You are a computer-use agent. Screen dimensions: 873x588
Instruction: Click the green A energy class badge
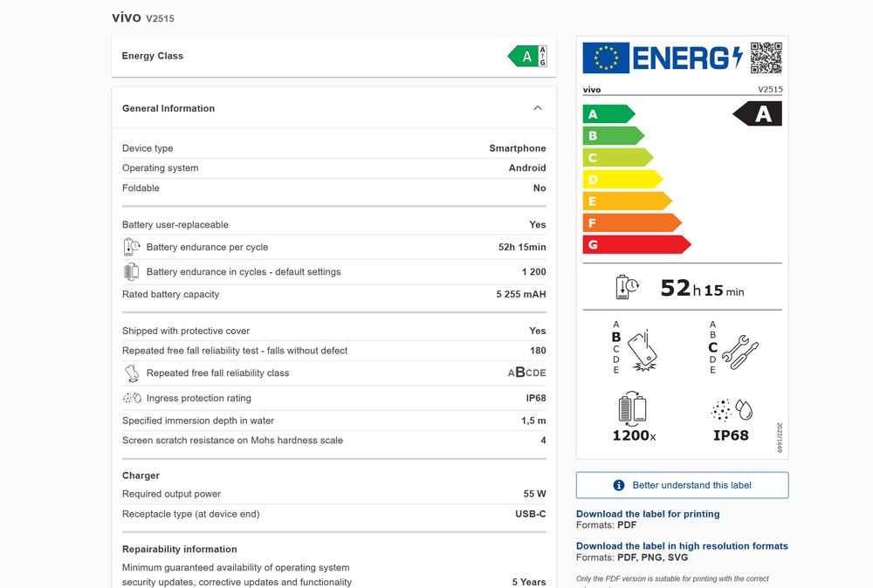pos(526,57)
